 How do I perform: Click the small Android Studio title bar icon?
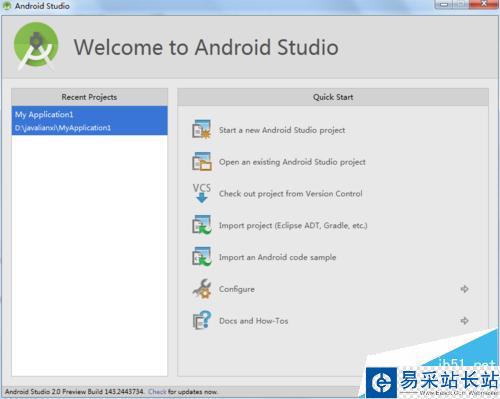click(7, 6)
